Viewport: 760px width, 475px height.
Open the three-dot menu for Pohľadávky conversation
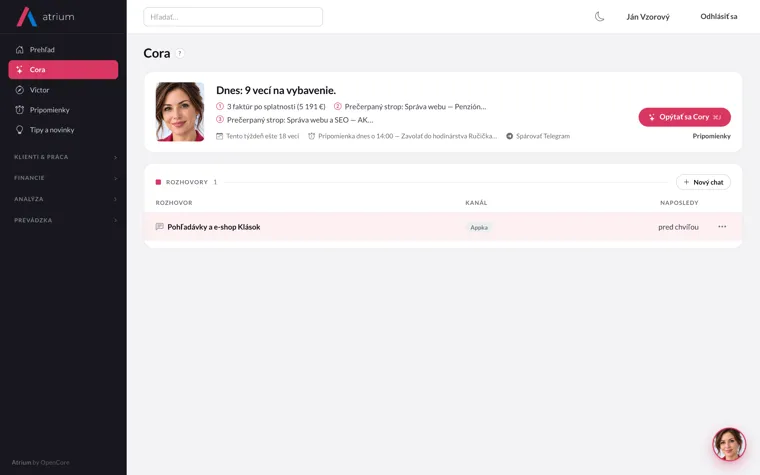[x=722, y=226]
